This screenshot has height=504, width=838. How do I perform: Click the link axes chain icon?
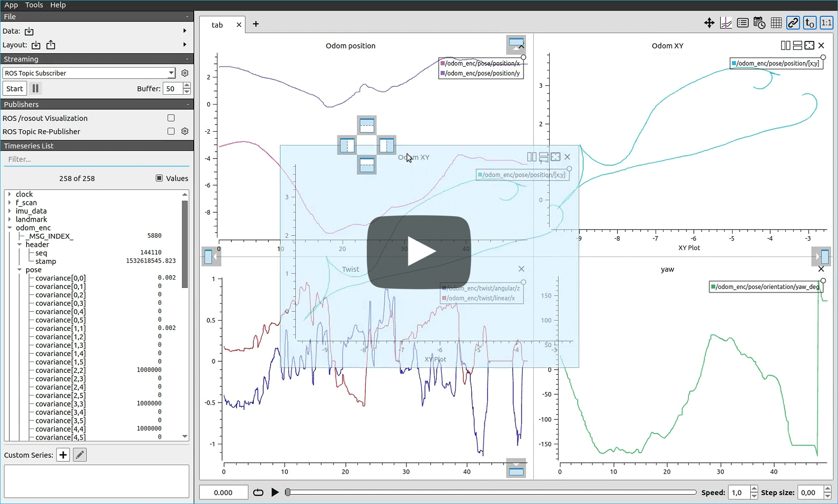(x=793, y=23)
